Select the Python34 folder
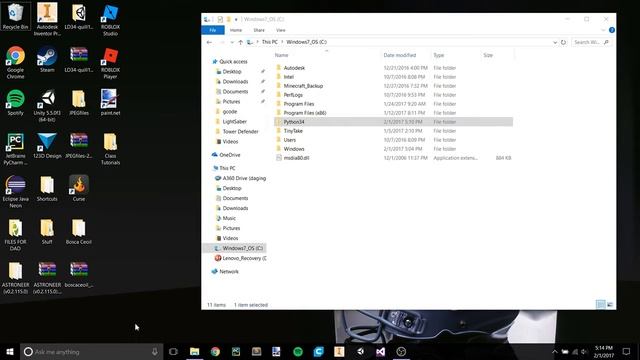Viewport: 640px width, 360px height. pos(393,122)
